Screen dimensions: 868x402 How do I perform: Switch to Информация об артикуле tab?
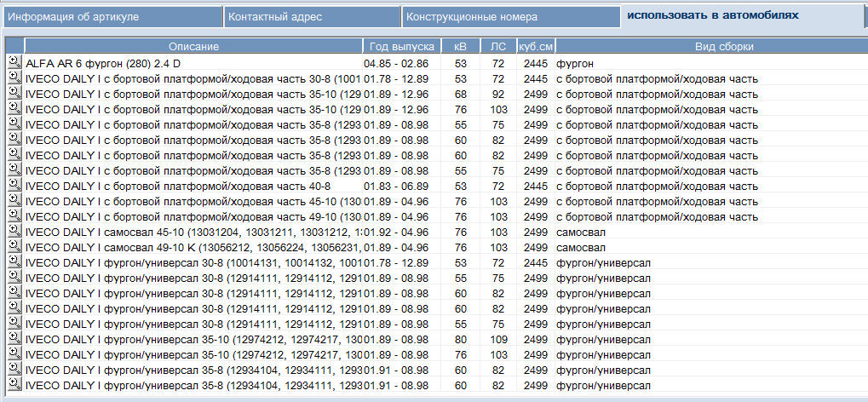click(111, 17)
